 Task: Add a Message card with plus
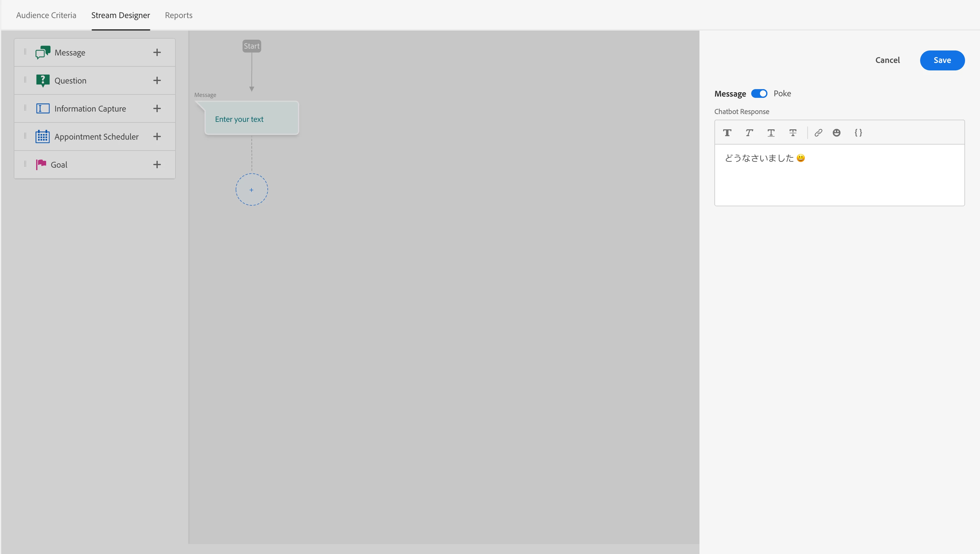(157, 53)
